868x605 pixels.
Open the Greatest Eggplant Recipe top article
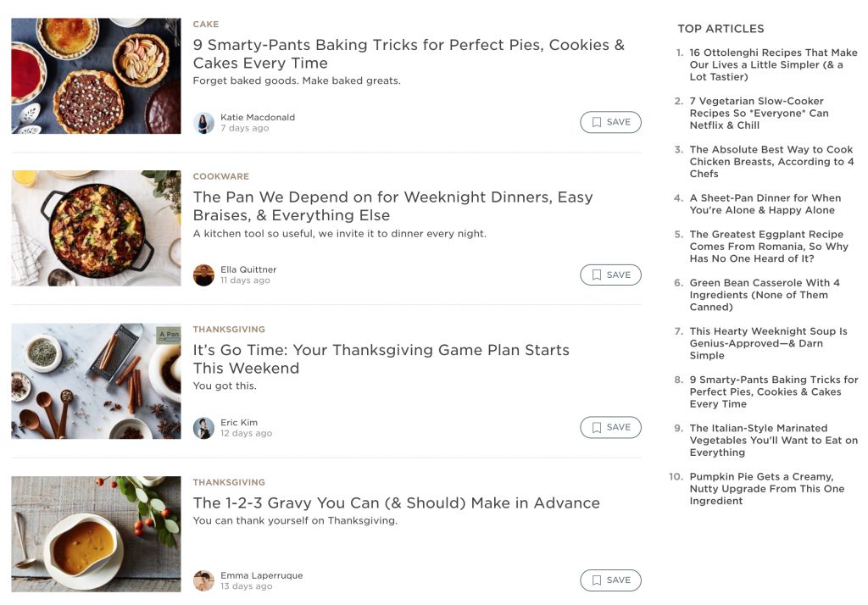point(768,247)
